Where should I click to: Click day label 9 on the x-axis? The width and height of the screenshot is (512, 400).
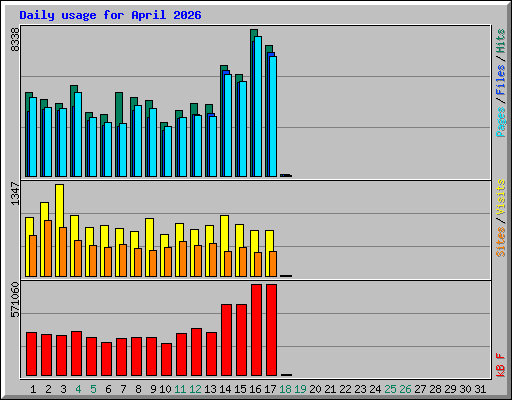[x=153, y=389]
